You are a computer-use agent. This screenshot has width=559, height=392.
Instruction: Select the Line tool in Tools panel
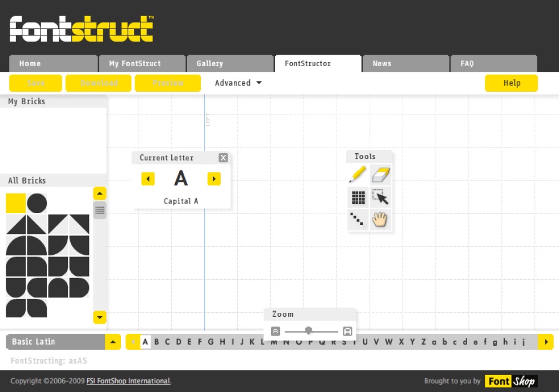click(358, 219)
